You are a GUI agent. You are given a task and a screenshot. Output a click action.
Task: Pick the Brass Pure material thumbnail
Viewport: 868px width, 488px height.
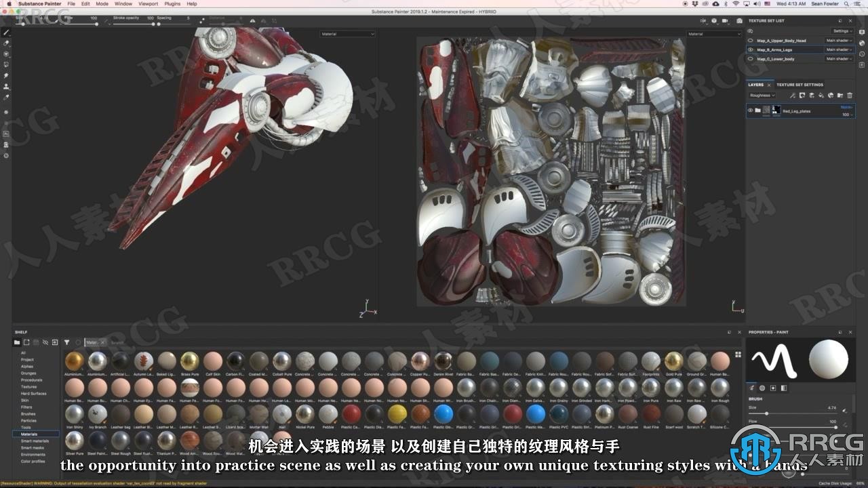[190, 361]
